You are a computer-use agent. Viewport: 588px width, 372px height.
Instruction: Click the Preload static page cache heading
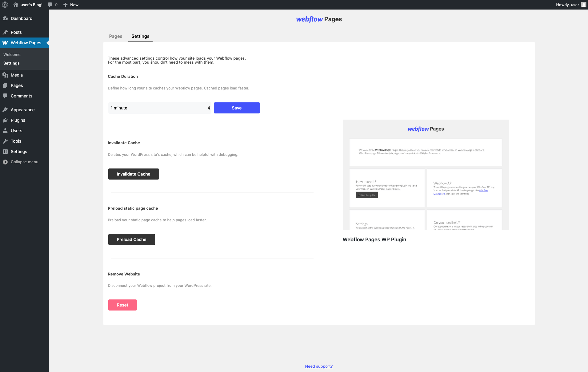(x=133, y=208)
